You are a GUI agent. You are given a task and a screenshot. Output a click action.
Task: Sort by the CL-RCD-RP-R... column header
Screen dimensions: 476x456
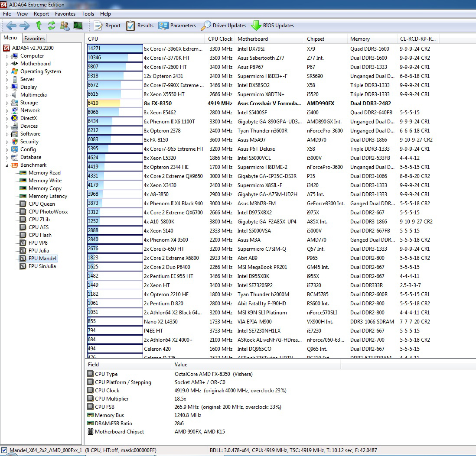[418, 39]
